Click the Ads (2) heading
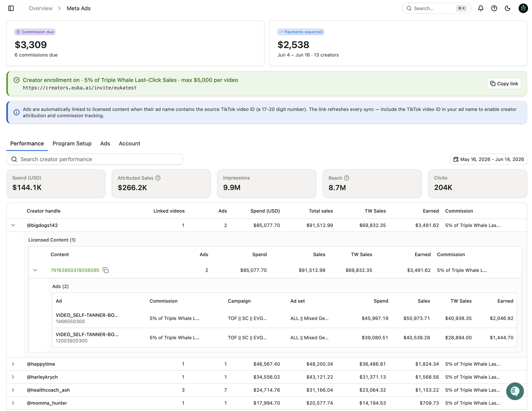 pyautogui.click(x=60, y=286)
